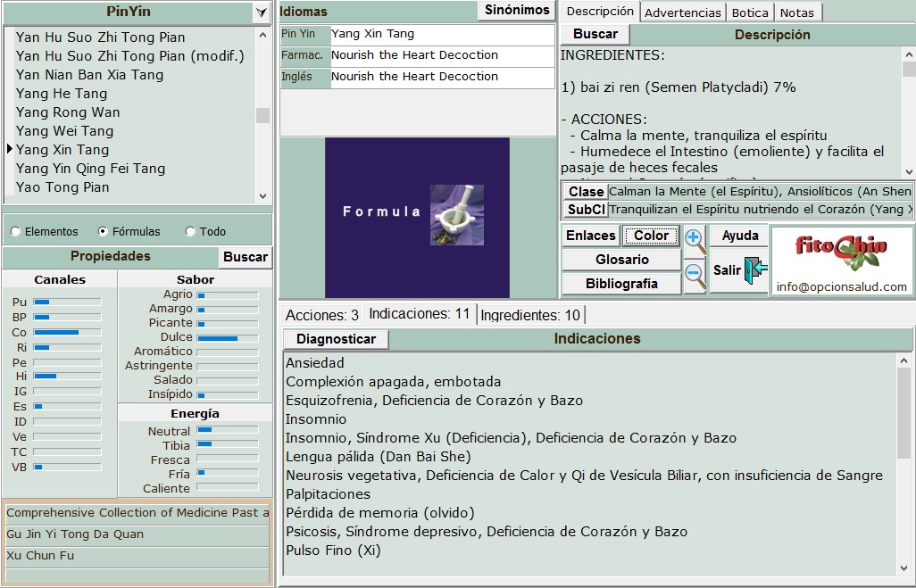Screen dimensions: 916x588
Task: Select Yang He Tang in the list
Action: click(62, 94)
